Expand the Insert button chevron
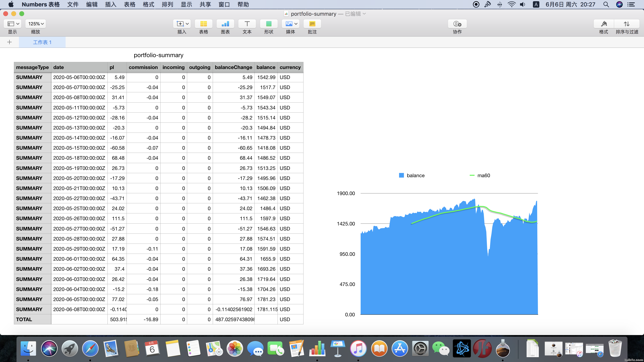The image size is (644, 362). tap(187, 24)
